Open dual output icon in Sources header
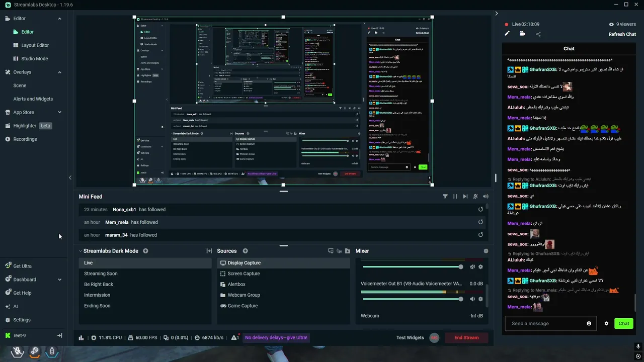This screenshot has width=644, height=362. [331, 251]
